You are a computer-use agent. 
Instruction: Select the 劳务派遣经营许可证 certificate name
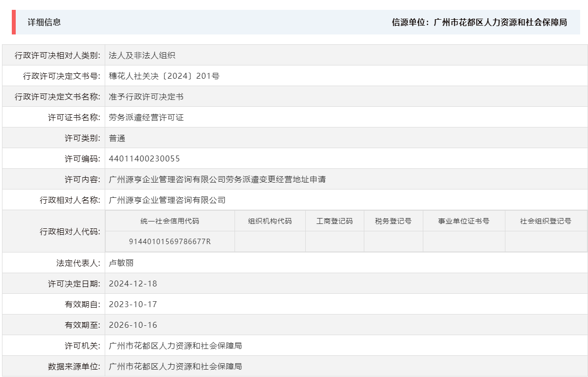(x=147, y=117)
